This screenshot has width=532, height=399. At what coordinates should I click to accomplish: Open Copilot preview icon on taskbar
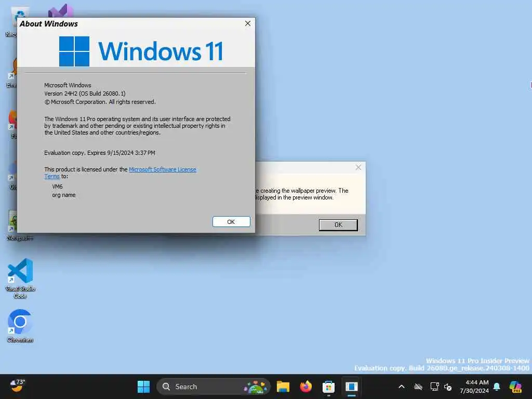(x=515, y=387)
